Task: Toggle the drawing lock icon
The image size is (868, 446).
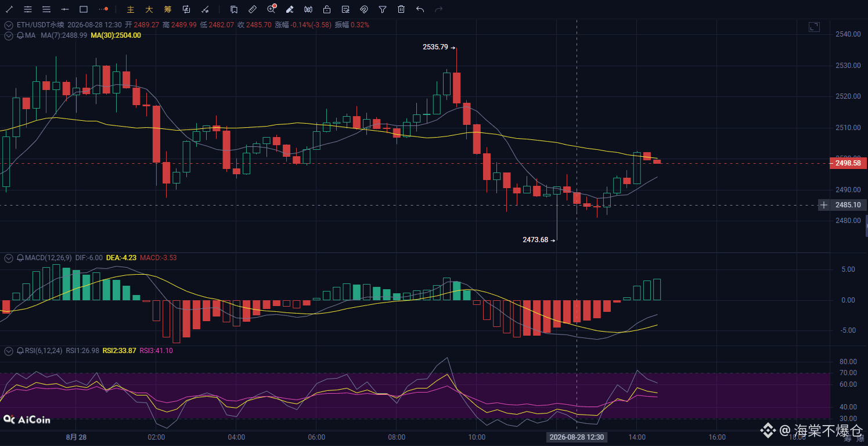Action: [327, 9]
